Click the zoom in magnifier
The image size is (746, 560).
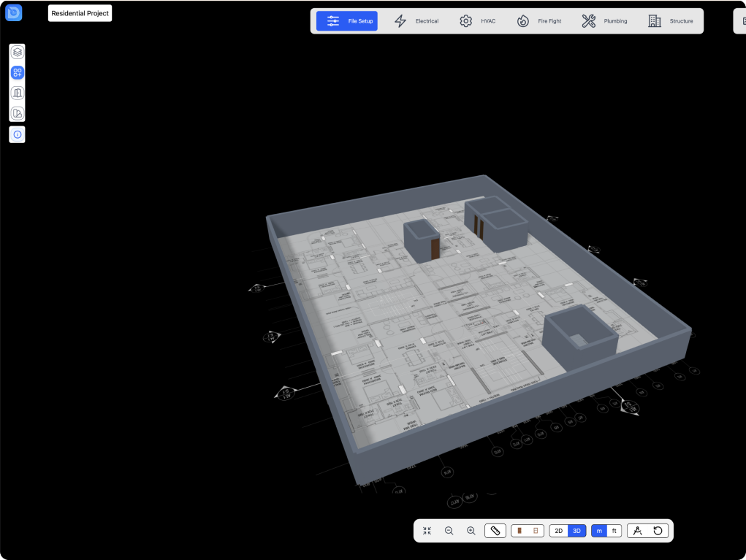coord(471,531)
